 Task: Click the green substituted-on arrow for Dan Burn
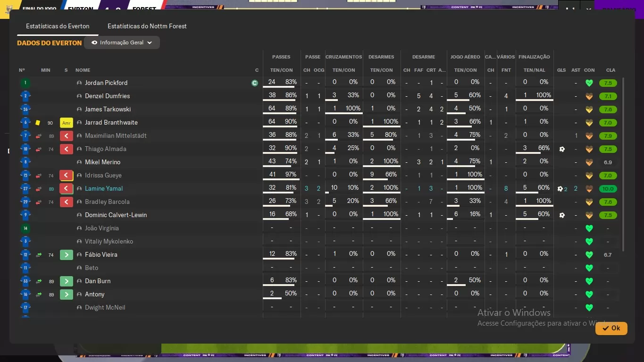pyautogui.click(x=67, y=281)
